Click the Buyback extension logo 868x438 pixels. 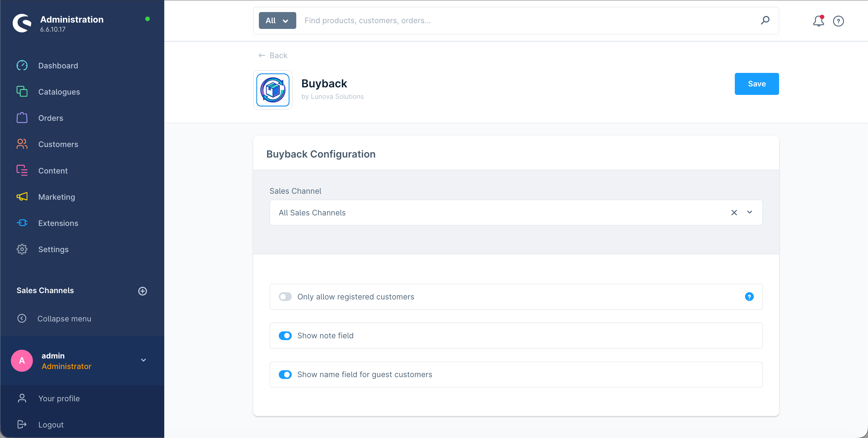pos(272,90)
